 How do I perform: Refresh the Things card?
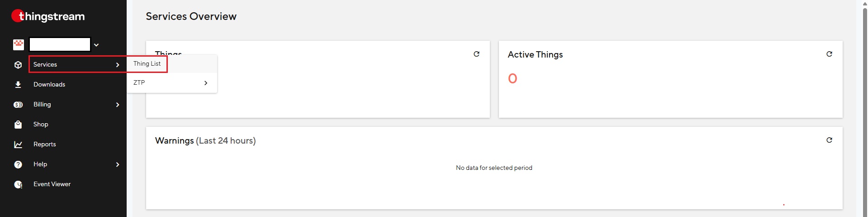tap(476, 54)
